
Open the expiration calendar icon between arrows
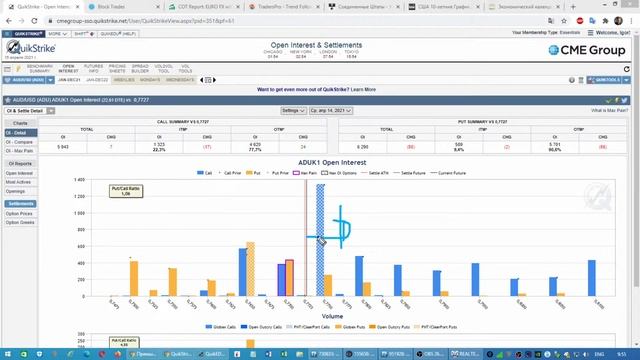[x=208, y=80]
